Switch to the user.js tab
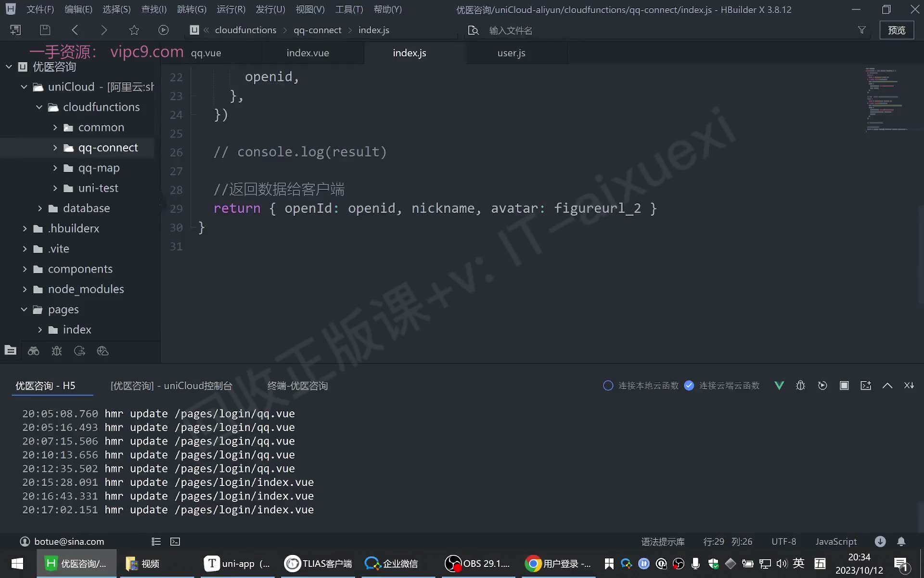The width and height of the screenshot is (924, 578). coord(511,53)
